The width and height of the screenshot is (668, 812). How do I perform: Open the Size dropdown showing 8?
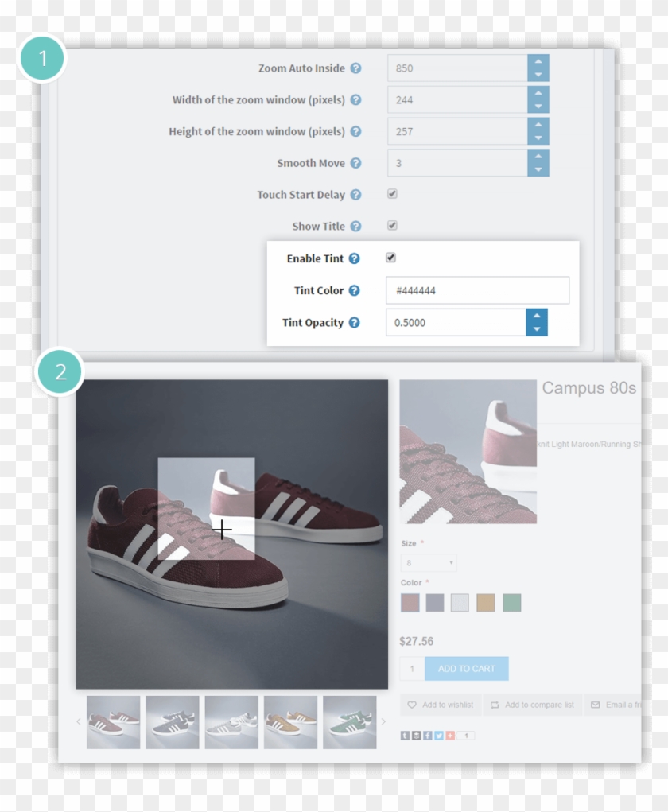428,562
